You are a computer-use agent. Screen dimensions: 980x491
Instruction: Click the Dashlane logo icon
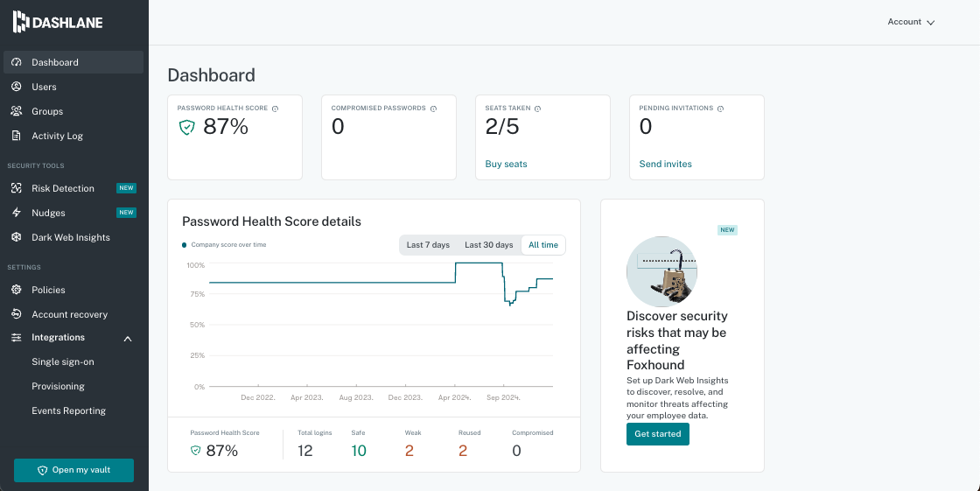coord(21,23)
